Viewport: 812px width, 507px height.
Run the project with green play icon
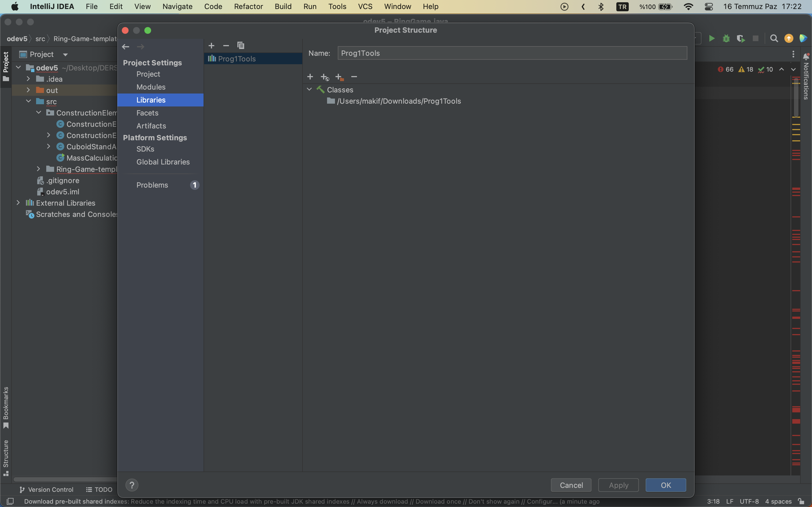click(712, 39)
